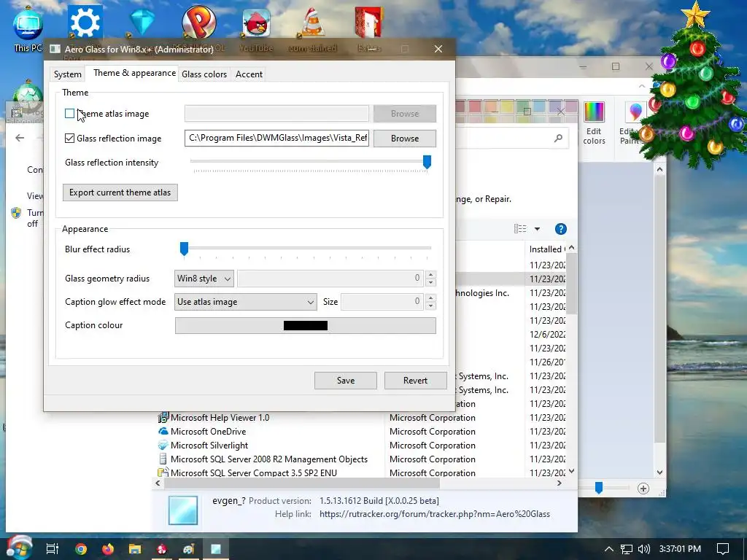The width and height of the screenshot is (747, 560).
Task: Click the view options list icon
Action: coord(520,229)
